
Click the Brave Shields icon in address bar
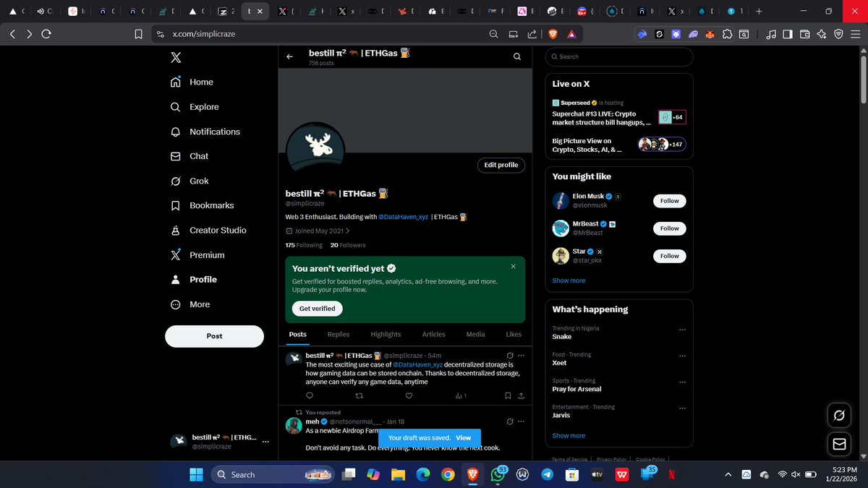552,34
